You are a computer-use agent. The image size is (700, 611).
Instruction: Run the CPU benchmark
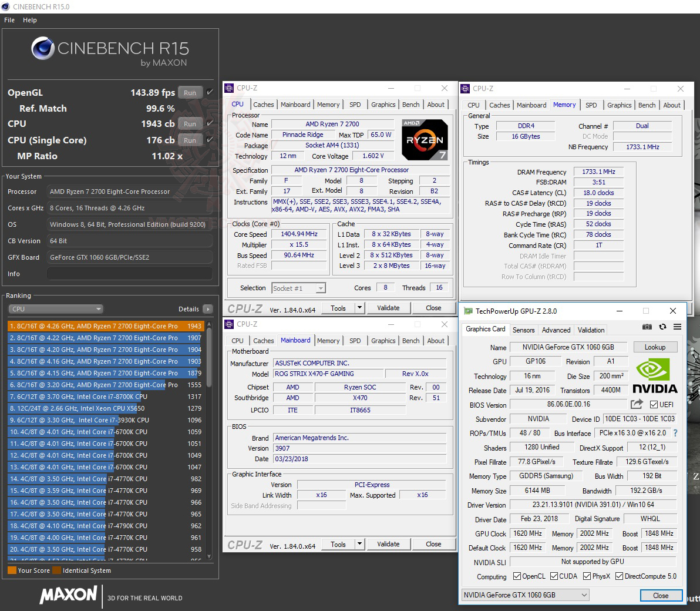pyautogui.click(x=190, y=124)
